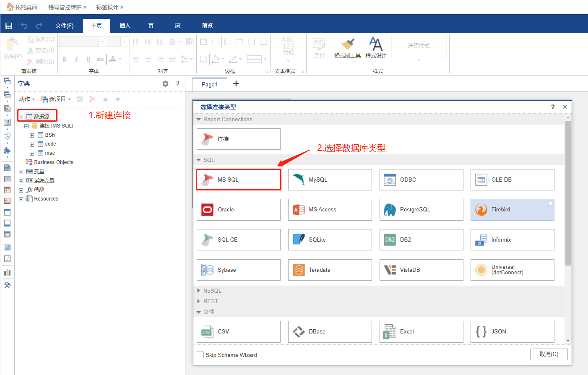Switch to the 插入 ribbon tab

coord(125,26)
